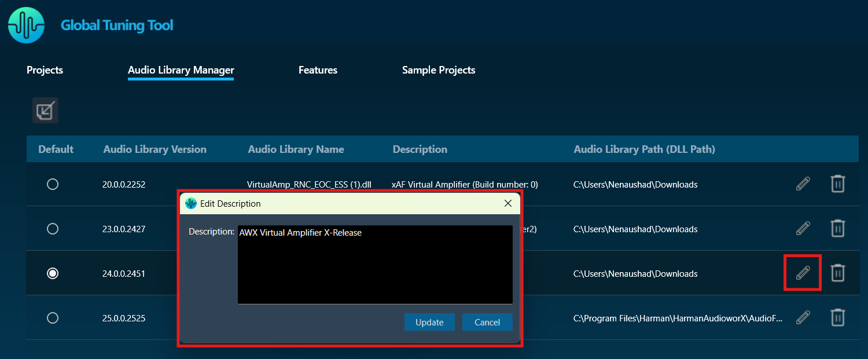Viewport: 868px width, 359px height.
Task: Select the 24.0.0.2451 default radio button
Action: click(53, 273)
